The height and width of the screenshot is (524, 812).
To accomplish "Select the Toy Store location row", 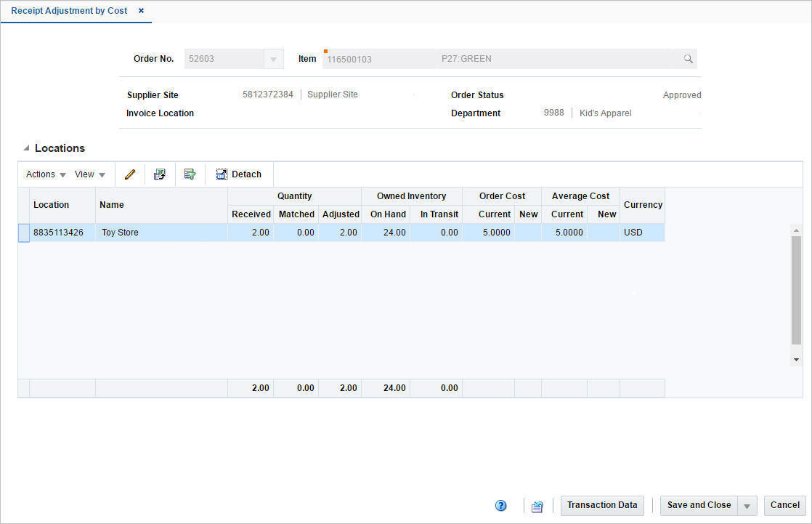I will tap(119, 232).
